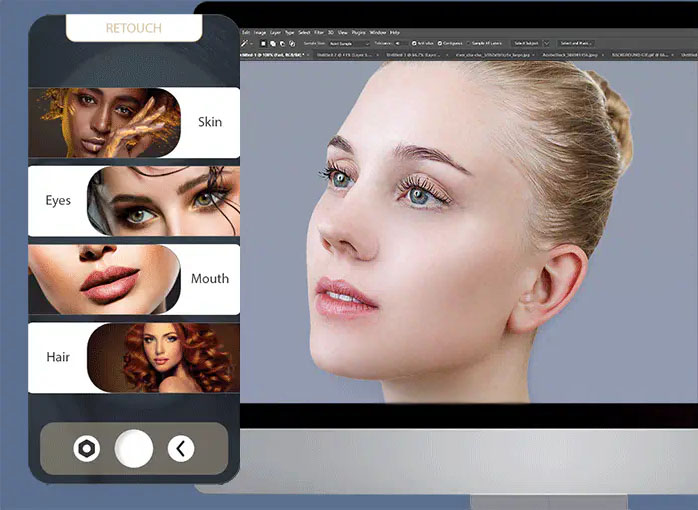The image size is (698, 510).
Task: Open the tool preset picker arrow
Action: (252, 44)
